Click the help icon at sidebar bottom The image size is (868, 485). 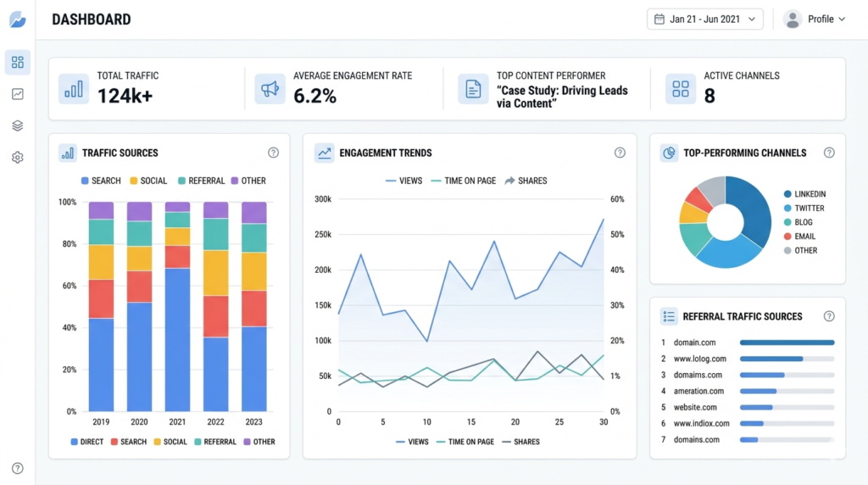point(17,468)
